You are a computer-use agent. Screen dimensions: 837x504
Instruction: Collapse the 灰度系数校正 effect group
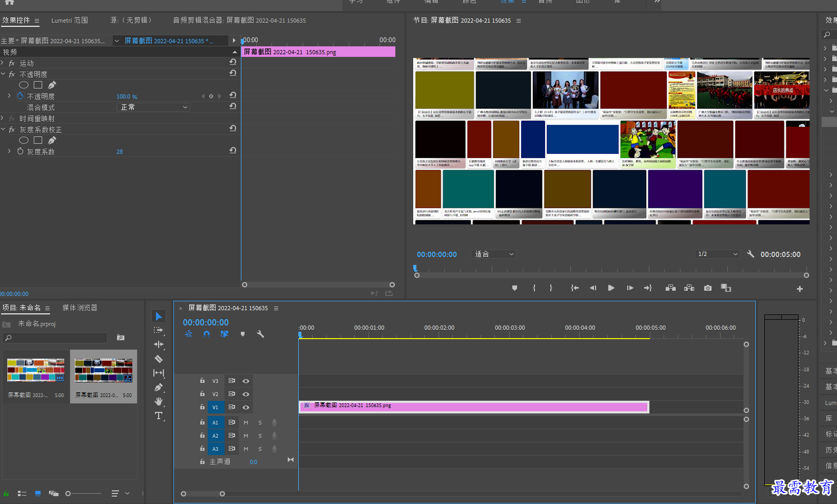3,129
